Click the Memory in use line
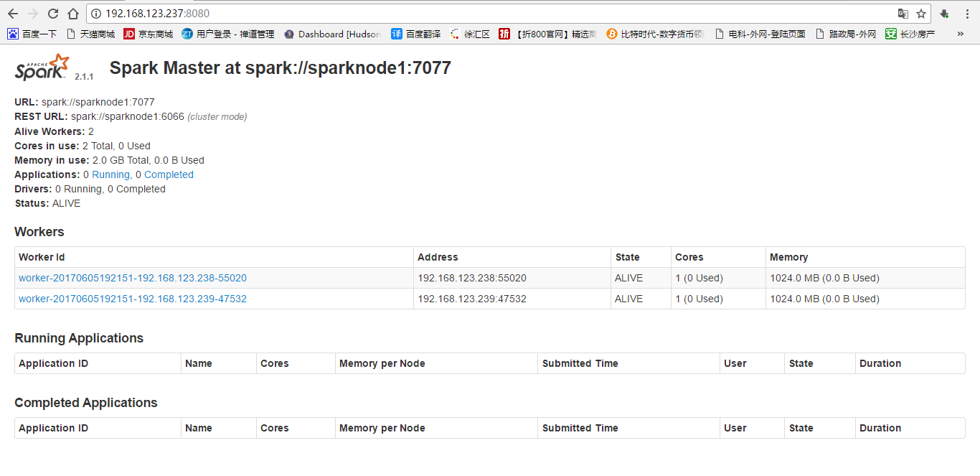 click(109, 160)
